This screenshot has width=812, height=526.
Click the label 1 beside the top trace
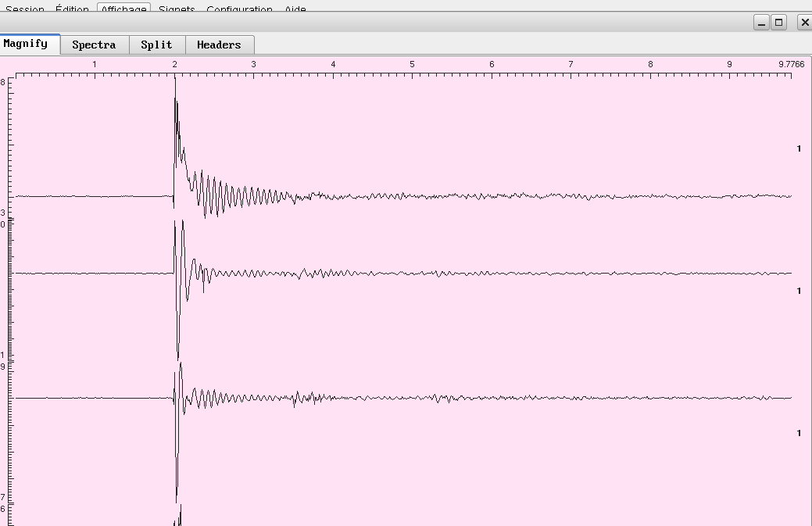799,148
